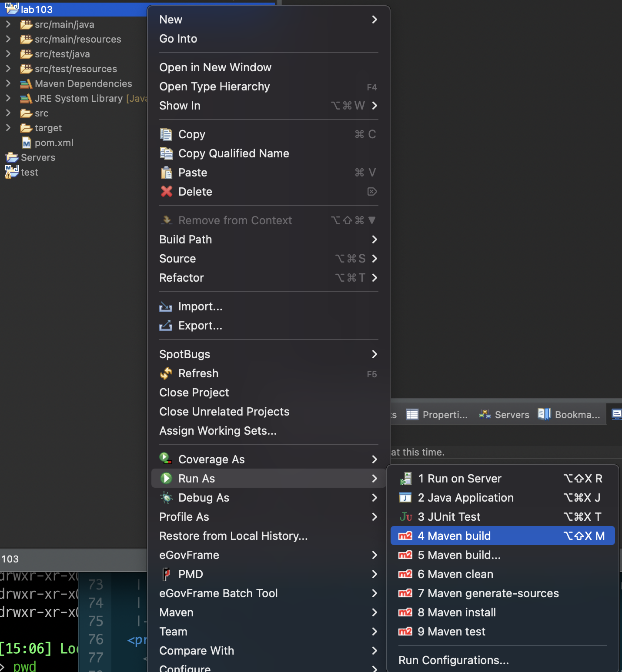Select Close Project
Image resolution: width=622 pixels, height=672 pixels.
pos(269,393)
